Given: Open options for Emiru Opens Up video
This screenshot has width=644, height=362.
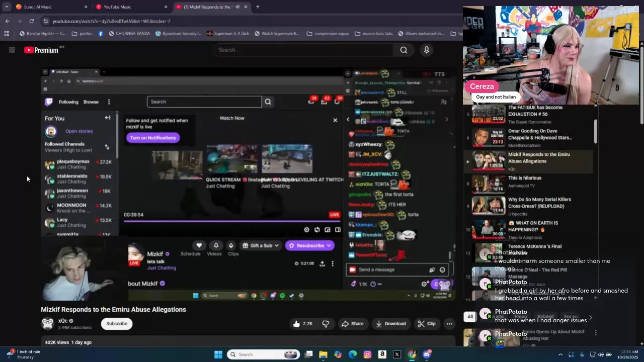Looking at the screenshot, I should (596, 333).
